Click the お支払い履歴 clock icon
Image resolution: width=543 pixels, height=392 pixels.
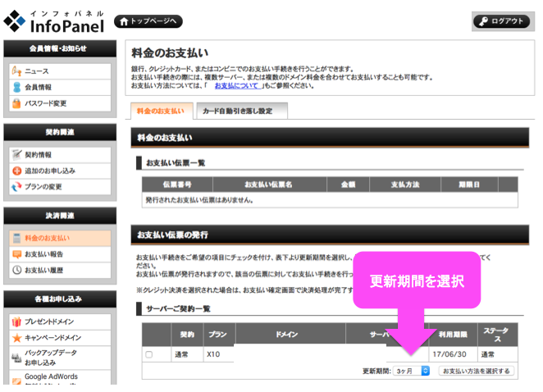tap(16, 270)
